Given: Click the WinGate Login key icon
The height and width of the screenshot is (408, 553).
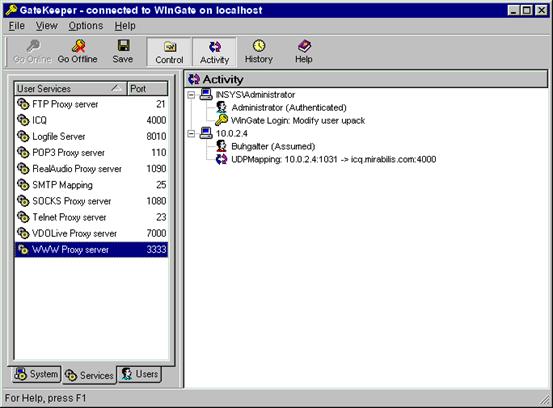Looking at the screenshot, I should [x=221, y=120].
